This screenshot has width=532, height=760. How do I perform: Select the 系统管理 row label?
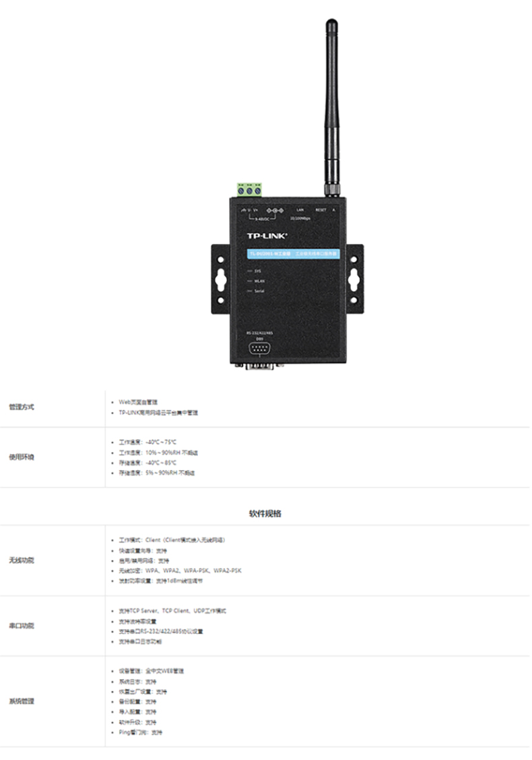22,701
